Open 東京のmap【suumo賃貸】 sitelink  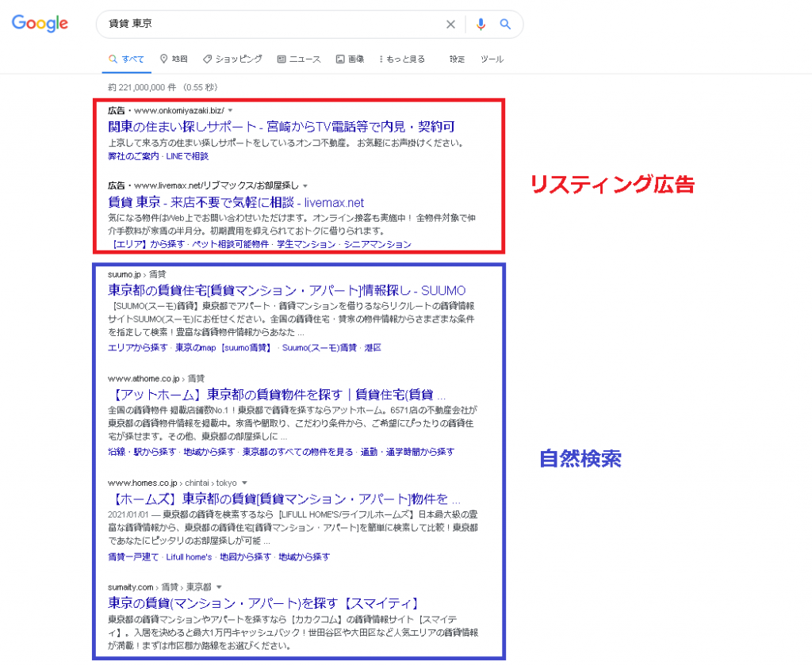click(224, 348)
